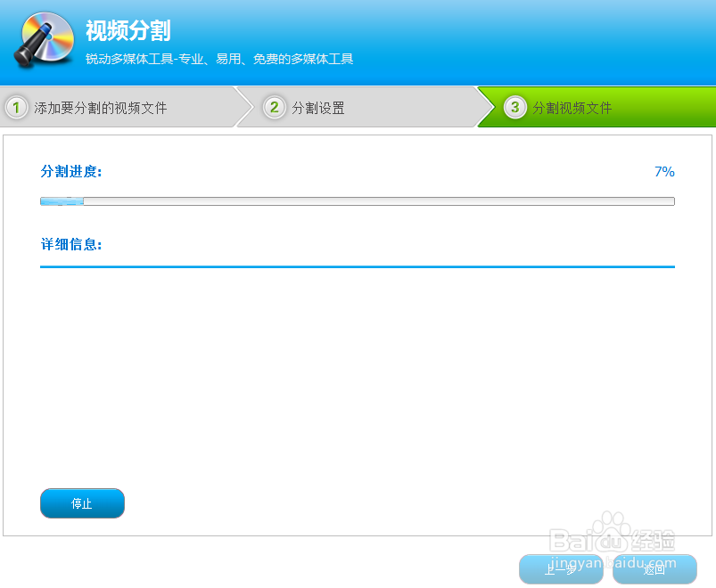Click the 返回 button in the corner
This screenshot has width=716, height=588.
(654, 568)
